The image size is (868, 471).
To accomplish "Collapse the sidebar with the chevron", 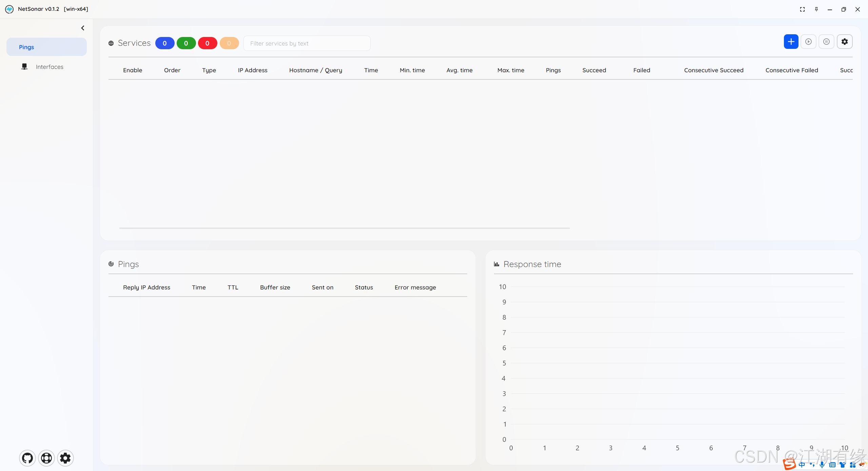I will [x=83, y=28].
